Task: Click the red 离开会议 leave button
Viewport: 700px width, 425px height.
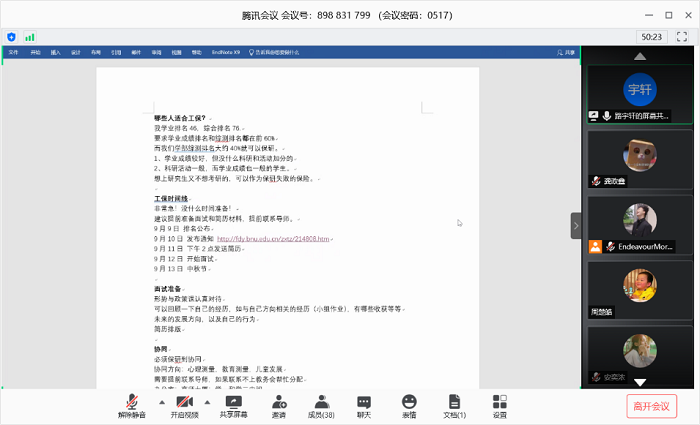Action: tap(652, 405)
